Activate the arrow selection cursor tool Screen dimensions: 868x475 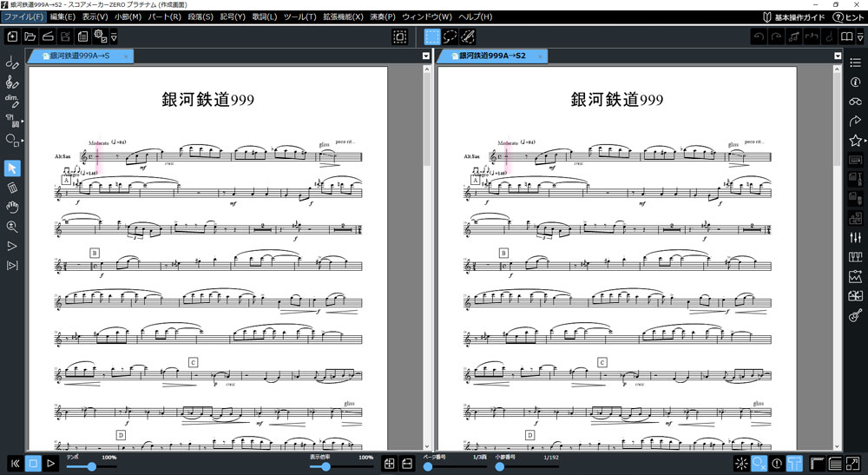coord(12,168)
